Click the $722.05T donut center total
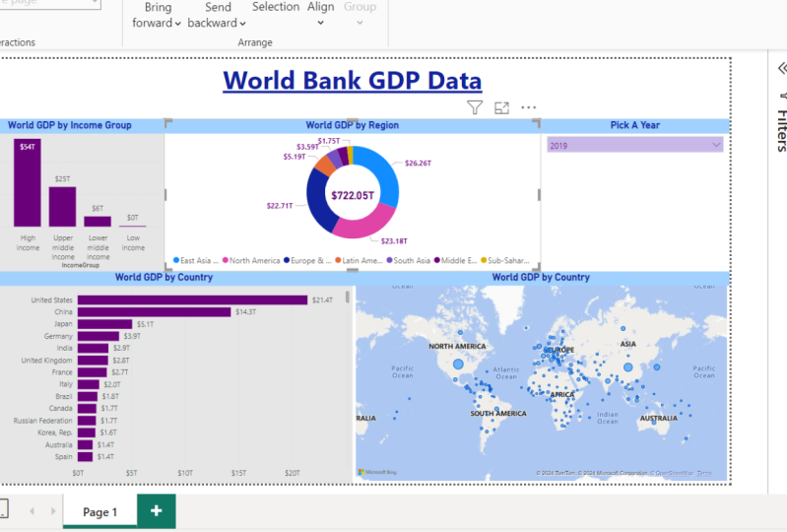The height and width of the screenshot is (532, 787). point(353,195)
